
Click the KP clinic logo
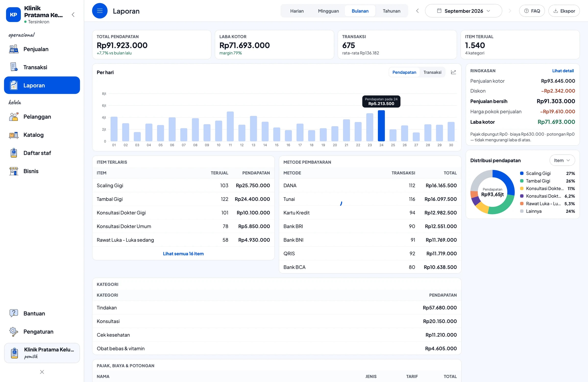pyautogui.click(x=13, y=14)
